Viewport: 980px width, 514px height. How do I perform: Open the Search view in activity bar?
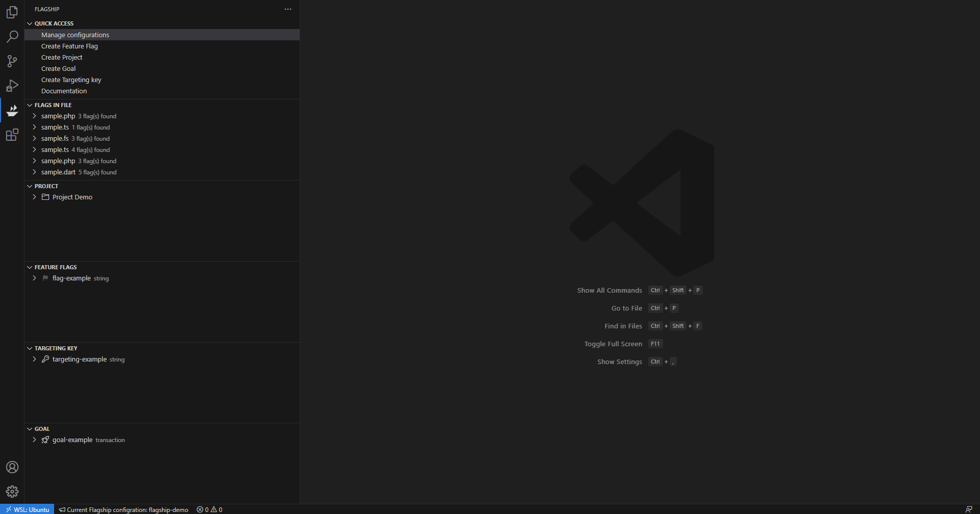12,37
